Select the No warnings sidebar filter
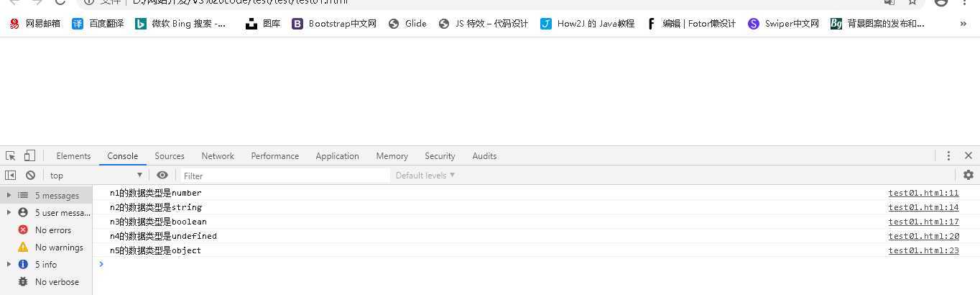 [46, 247]
